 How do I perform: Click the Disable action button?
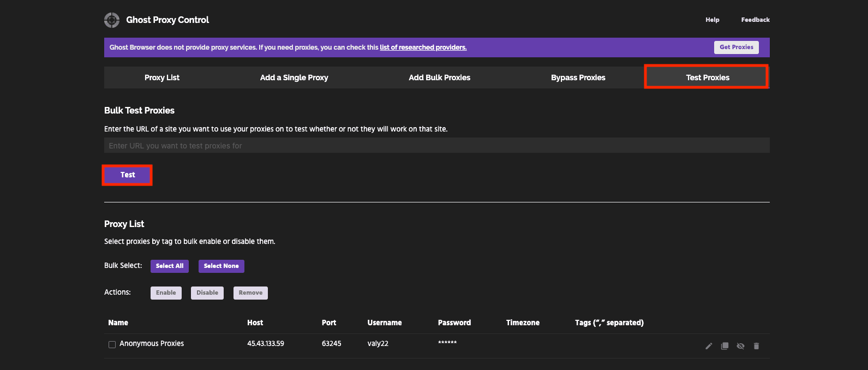(207, 293)
